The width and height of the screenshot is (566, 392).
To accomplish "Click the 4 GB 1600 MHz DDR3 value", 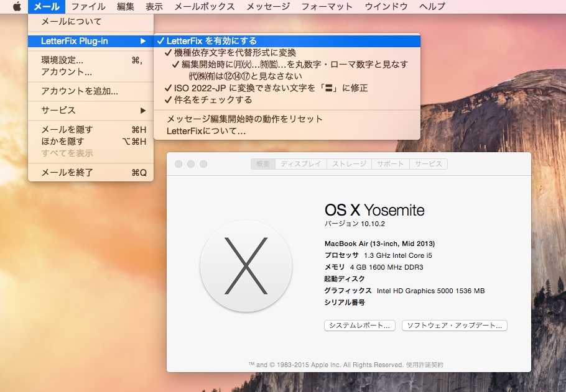I will [x=387, y=268].
